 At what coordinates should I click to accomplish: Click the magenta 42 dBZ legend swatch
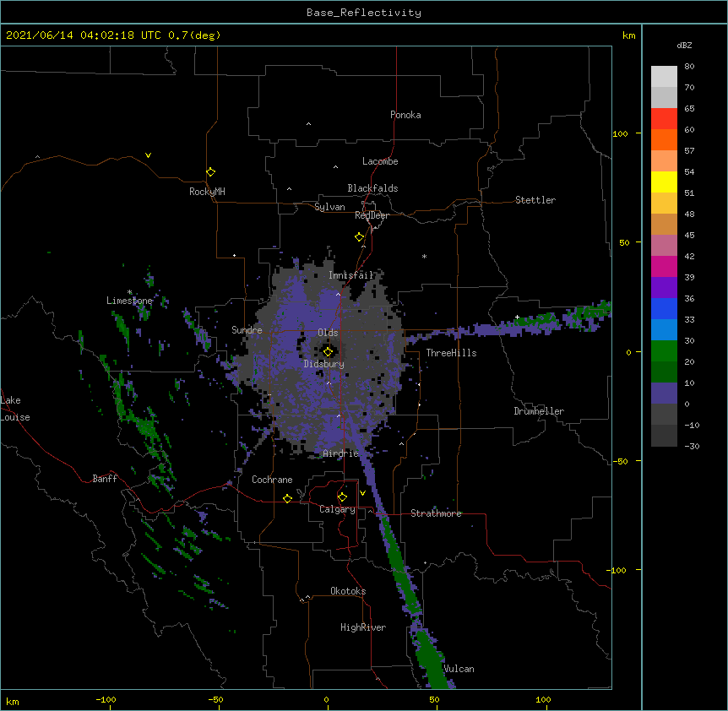coord(664,266)
